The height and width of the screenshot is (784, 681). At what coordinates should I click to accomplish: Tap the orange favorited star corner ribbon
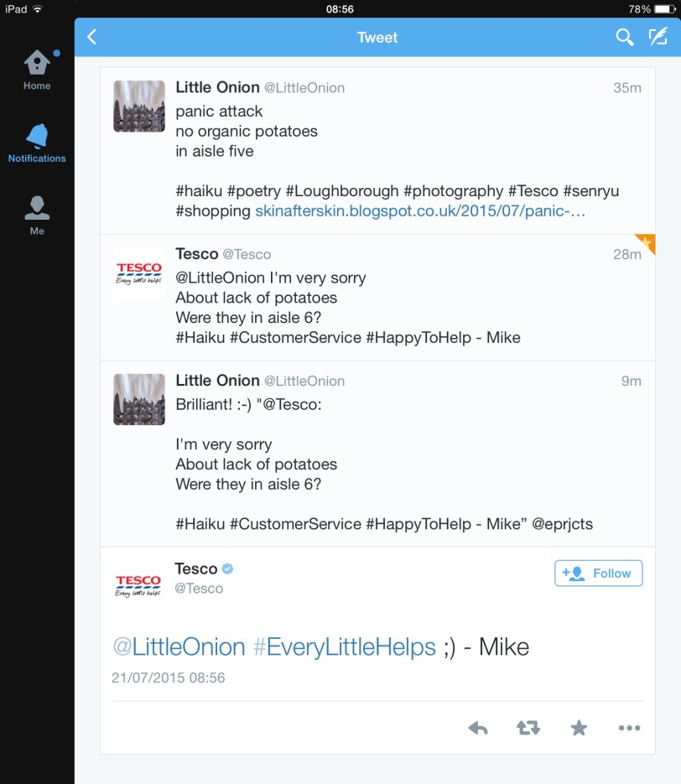[647, 242]
